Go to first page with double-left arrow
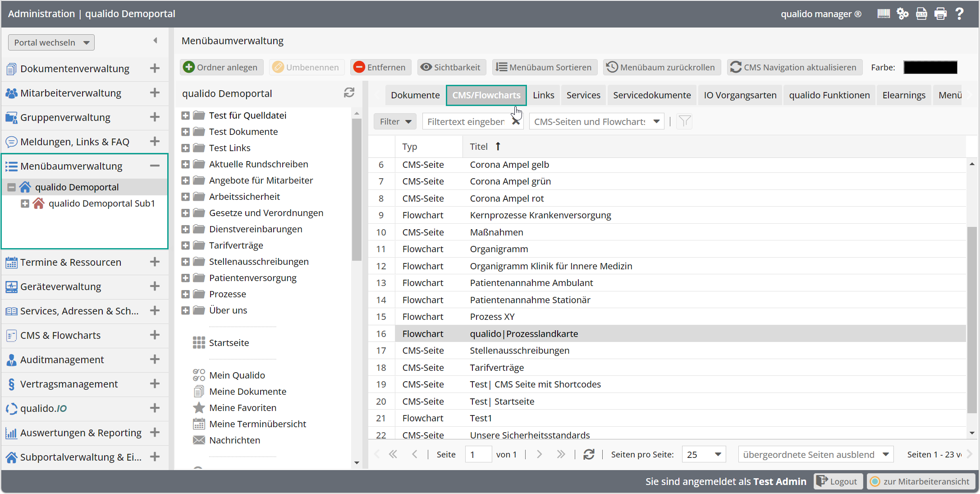 point(393,454)
